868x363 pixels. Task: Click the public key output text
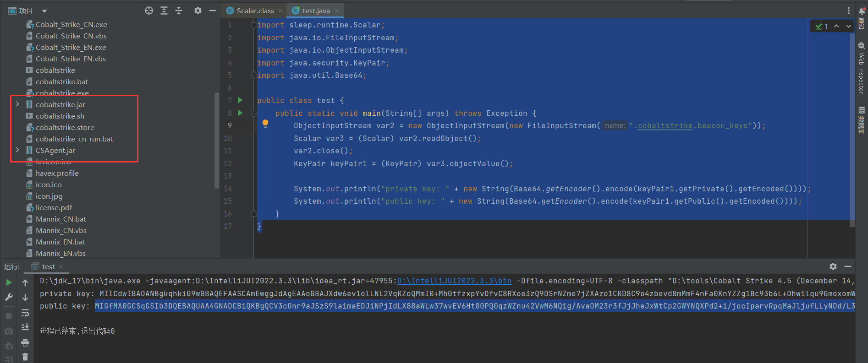point(474,306)
